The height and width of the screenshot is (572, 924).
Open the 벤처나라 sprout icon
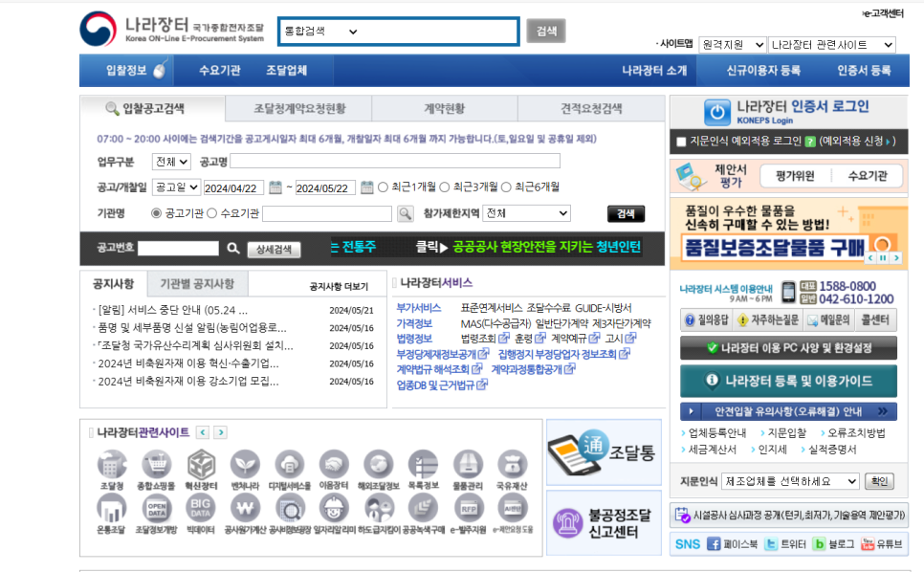point(245,464)
